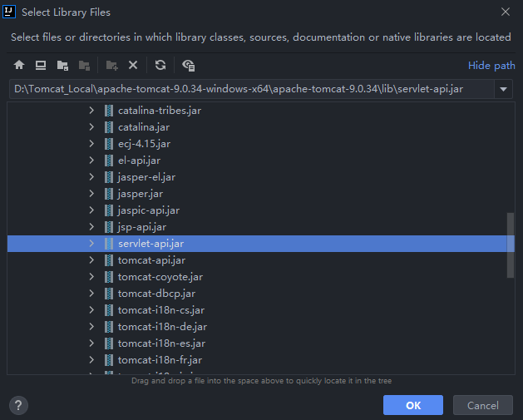Click the jar icon beside catalina.jar

tap(109, 127)
